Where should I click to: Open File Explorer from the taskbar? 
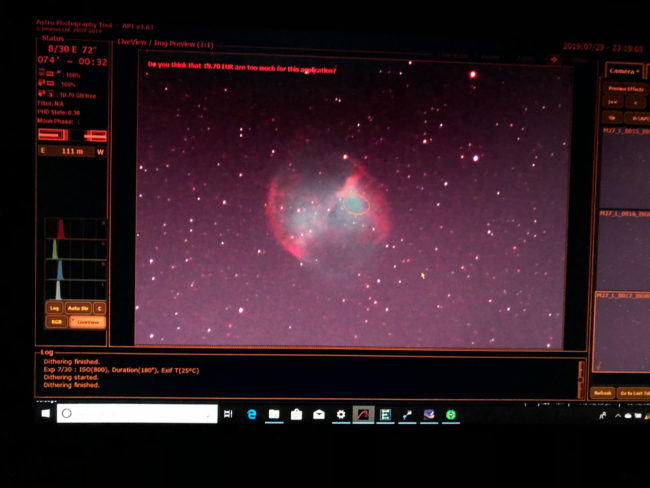[274, 413]
